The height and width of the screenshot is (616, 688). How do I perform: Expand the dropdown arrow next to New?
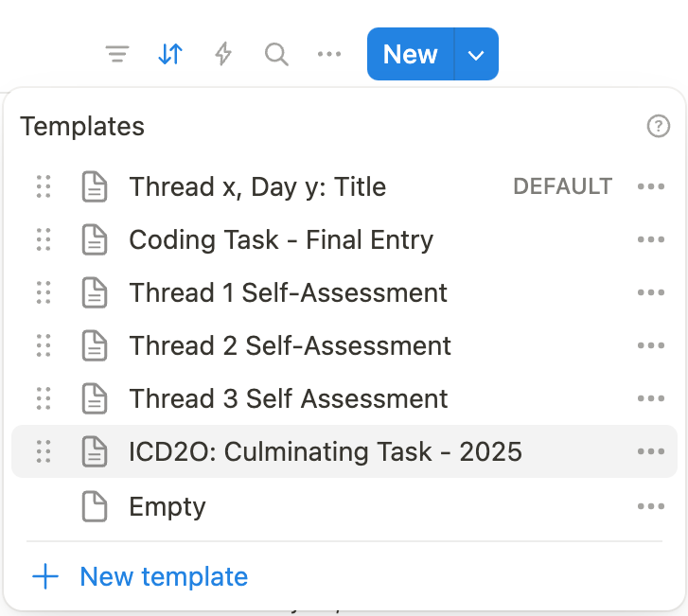[476, 55]
